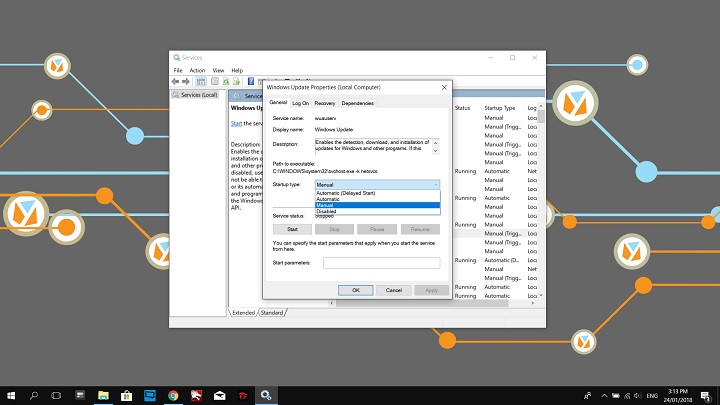Open Chrome from the taskbar
This screenshot has width=720, height=405.
pyautogui.click(x=173, y=395)
